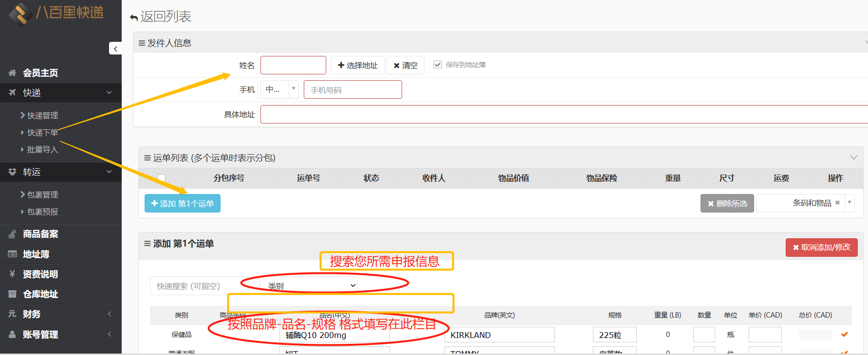This screenshot has width=868, height=355.
Task: Collapse the 转运 menu chevron
Action: (x=109, y=172)
